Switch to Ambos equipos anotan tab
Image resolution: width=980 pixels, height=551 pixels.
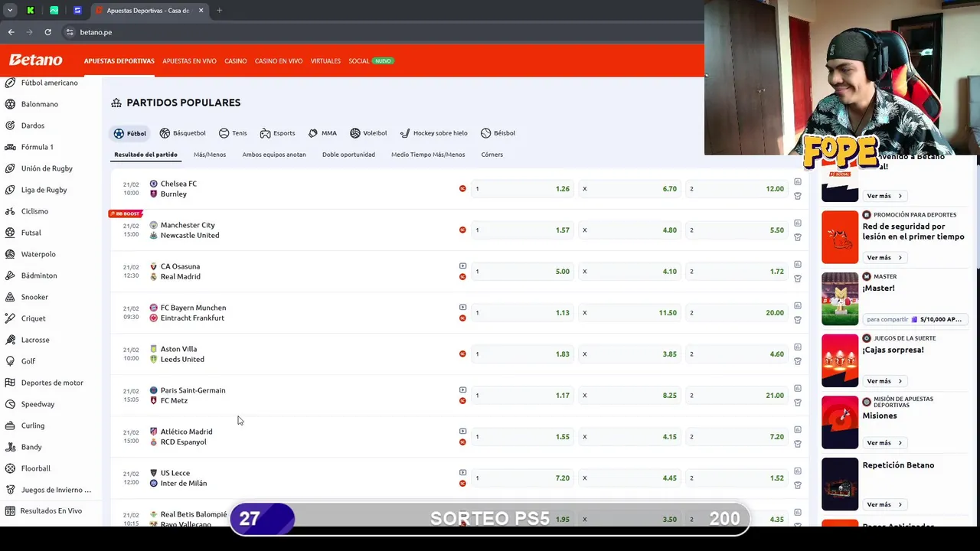tap(274, 155)
